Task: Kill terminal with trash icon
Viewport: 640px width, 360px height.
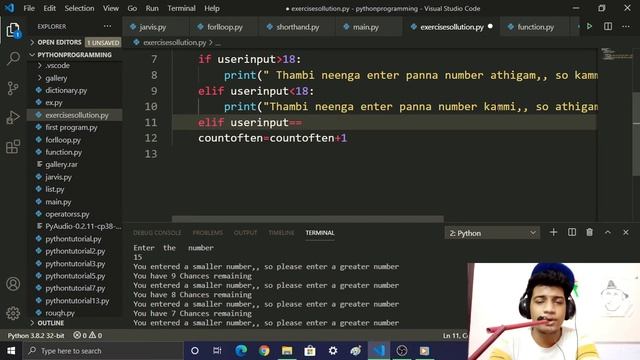Action: click(589, 232)
